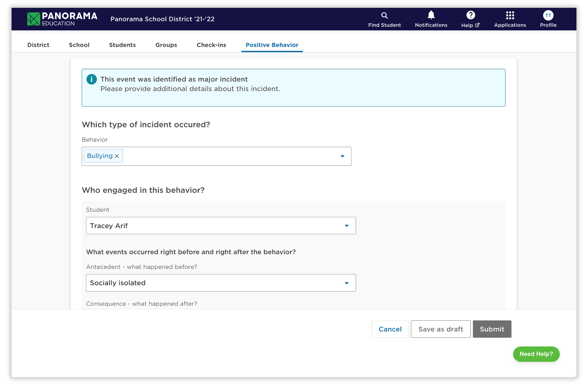Click the info icon in the major incident banner

click(x=91, y=79)
